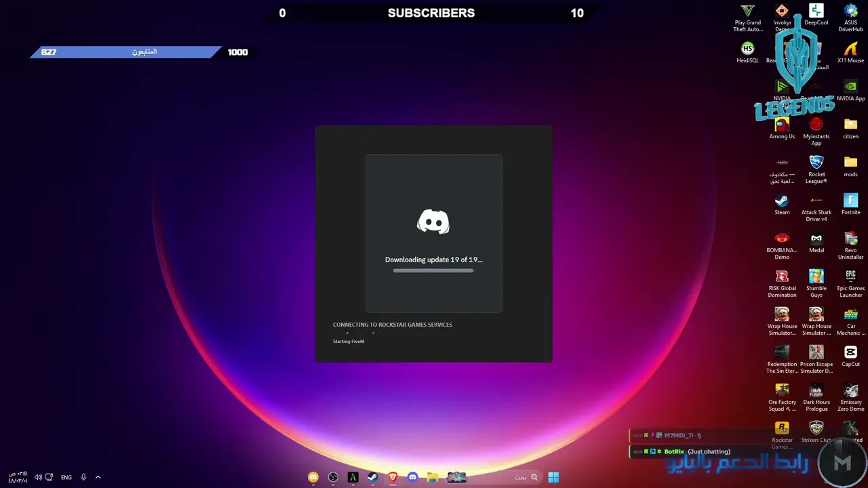Open the Myinstants App shortcut

click(x=816, y=131)
